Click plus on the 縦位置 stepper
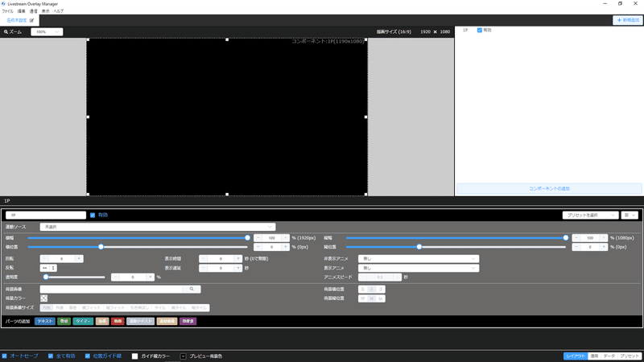The image size is (644, 362). pyautogui.click(x=603, y=247)
